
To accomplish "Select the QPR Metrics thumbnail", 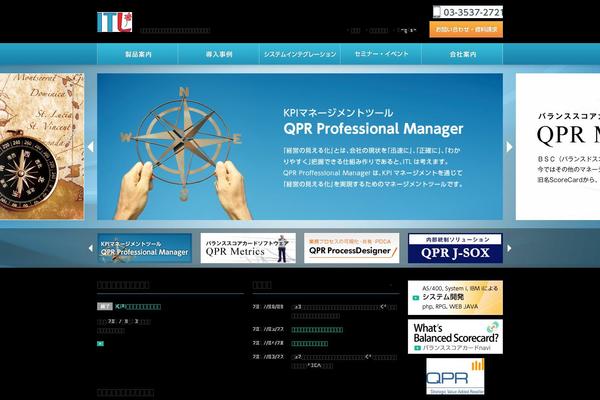I will (x=248, y=248).
